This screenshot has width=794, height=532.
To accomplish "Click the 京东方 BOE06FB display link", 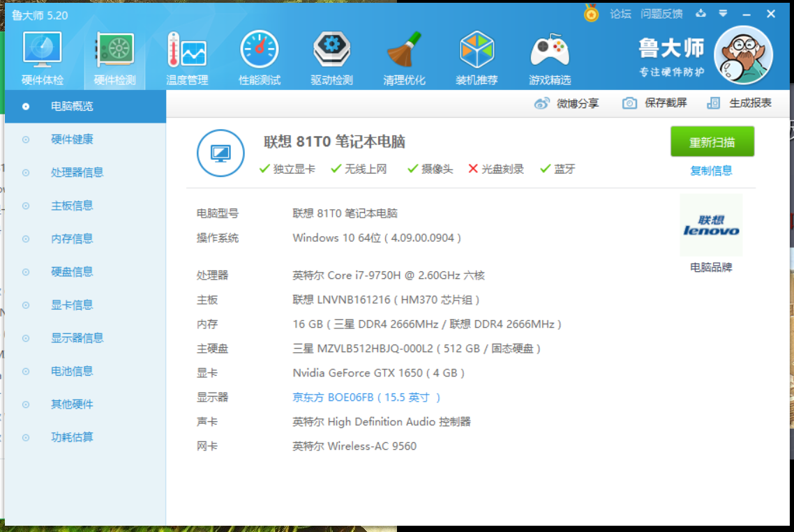I will pyautogui.click(x=366, y=397).
